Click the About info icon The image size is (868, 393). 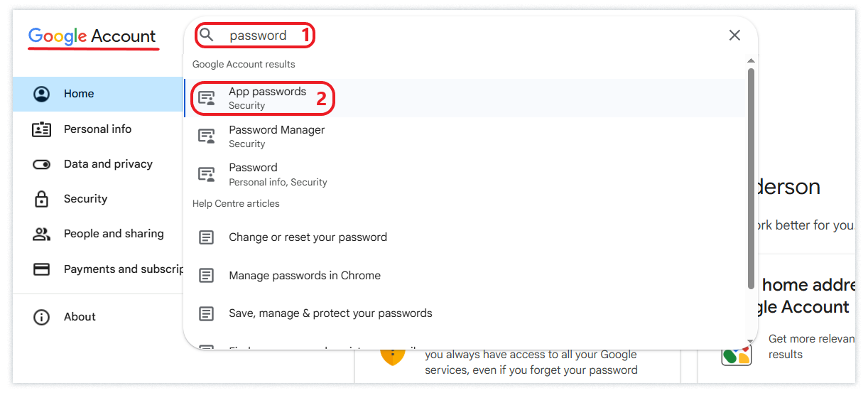click(x=42, y=317)
